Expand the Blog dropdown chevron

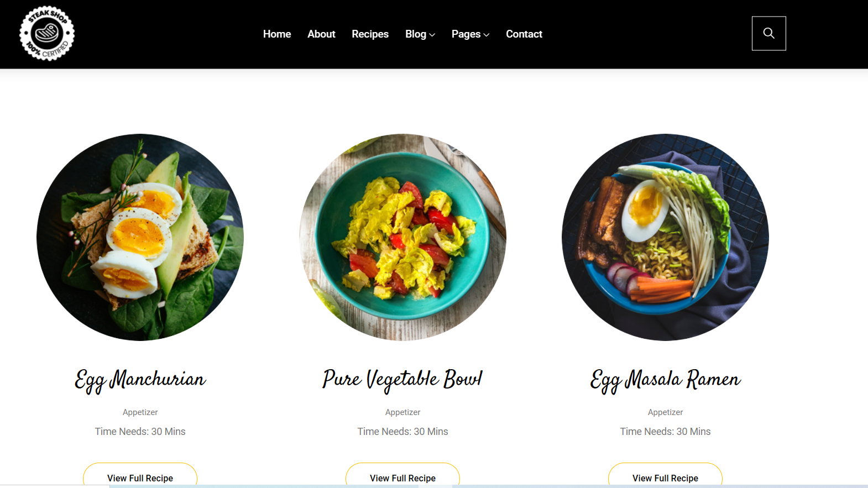point(432,35)
